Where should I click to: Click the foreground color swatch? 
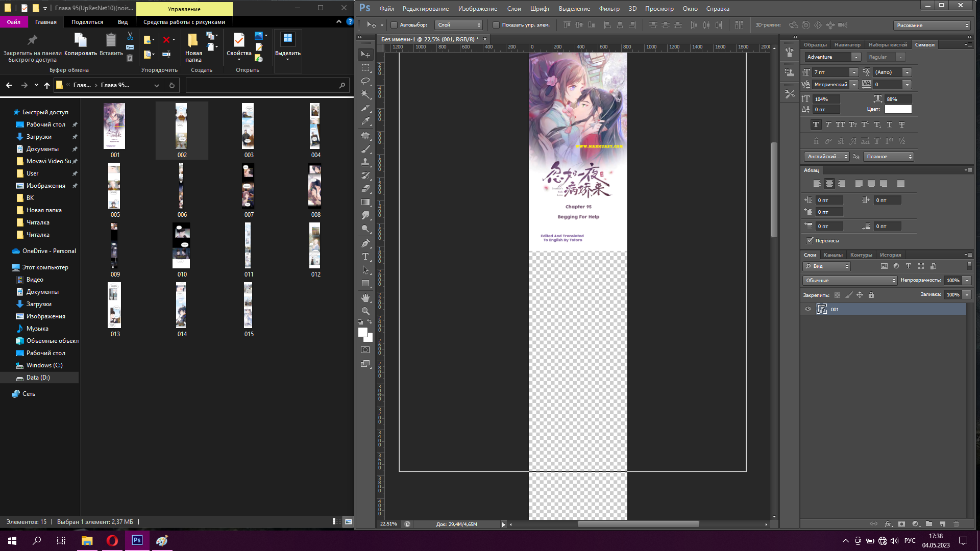(362, 332)
